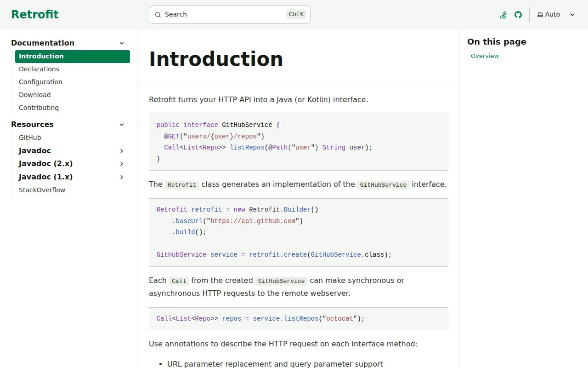Select the Introduction sidebar item
Image resolution: width=588 pixels, height=368 pixels.
point(73,56)
